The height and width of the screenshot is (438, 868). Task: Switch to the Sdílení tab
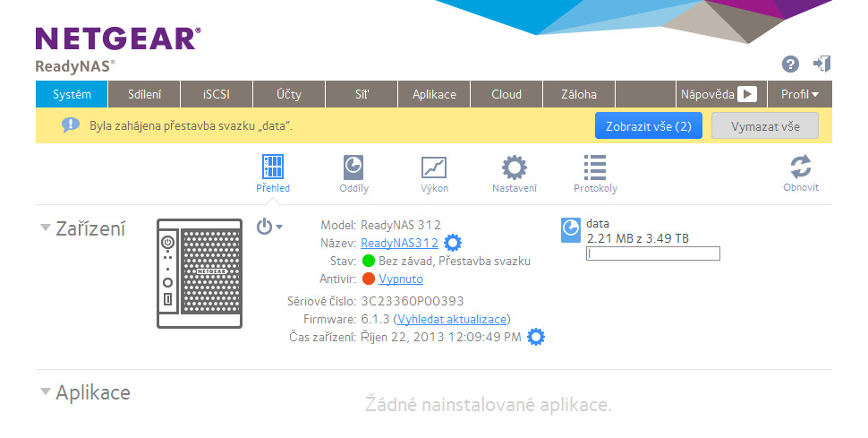[x=144, y=94]
